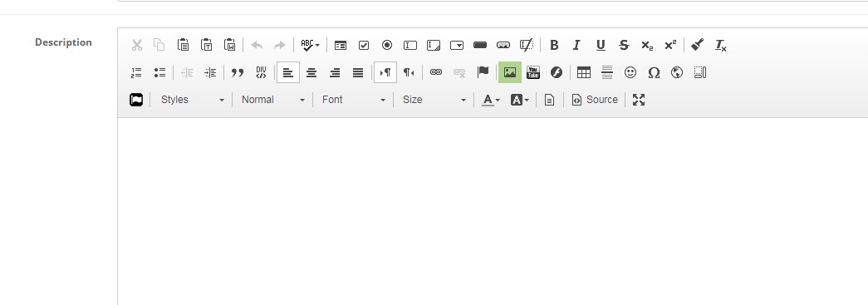This screenshot has height=305, width=868.
Task: Click the Increase Indent icon
Action: (210, 72)
